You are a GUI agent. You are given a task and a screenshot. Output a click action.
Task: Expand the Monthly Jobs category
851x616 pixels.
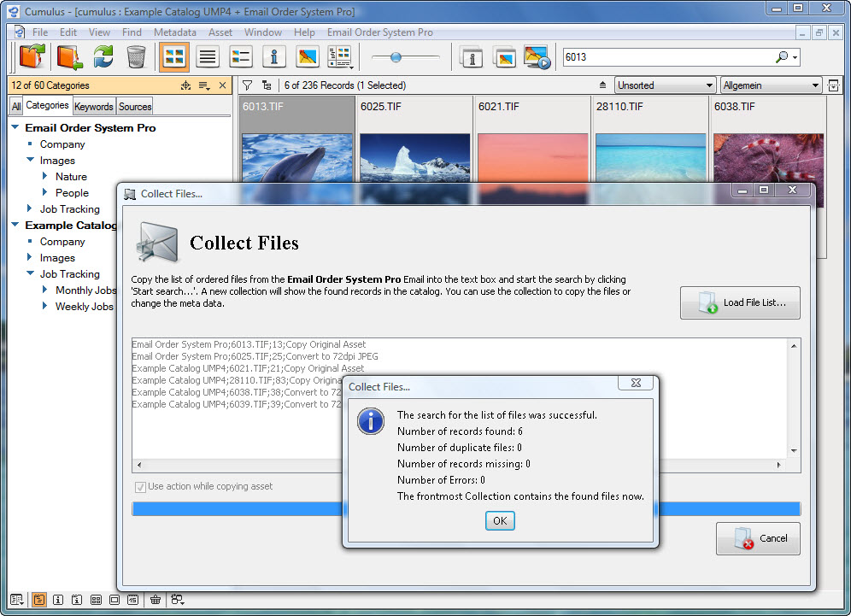[x=45, y=290]
